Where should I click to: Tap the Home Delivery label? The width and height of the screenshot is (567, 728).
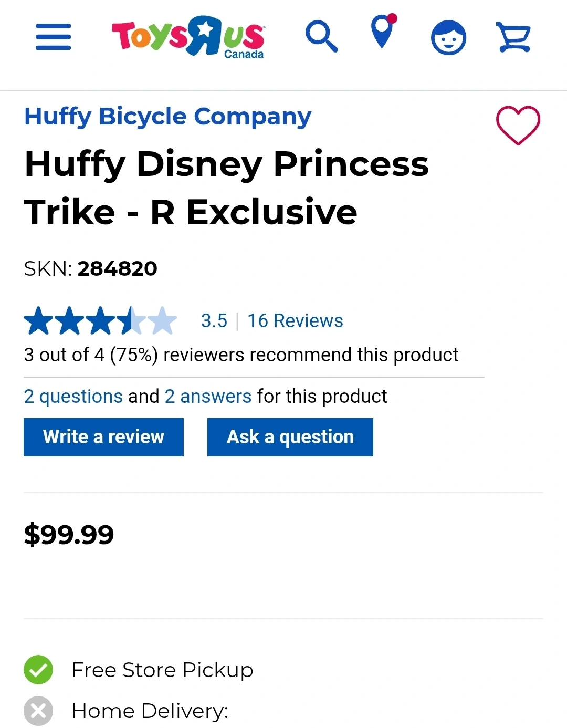coord(150,711)
